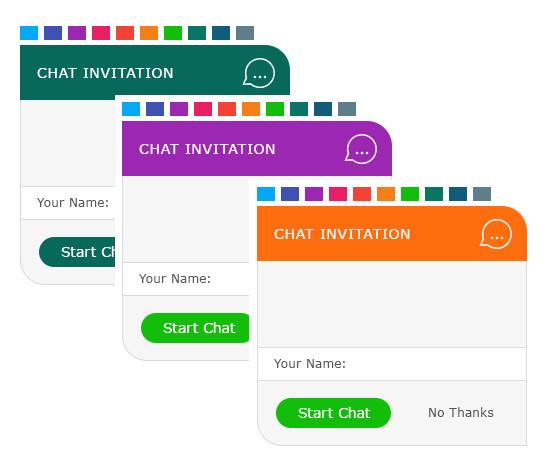550x450 pixels.
Task: Focus the Your Name field in teal widget
Action: 68,203
